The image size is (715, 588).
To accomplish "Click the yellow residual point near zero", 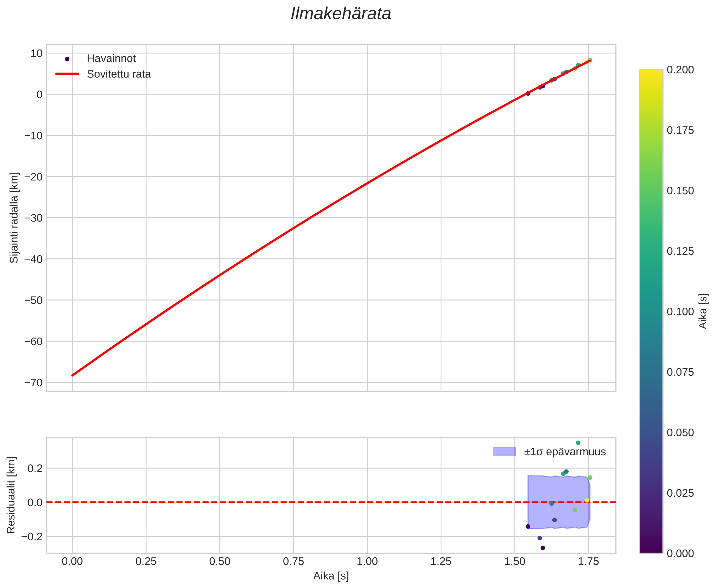I will 587,500.
